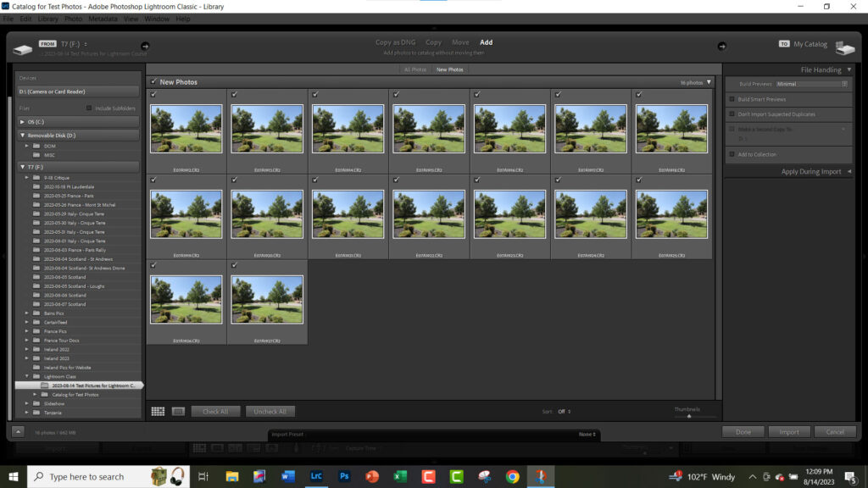Switch to the All Photos tab
The height and width of the screenshot is (488, 868).
point(415,69)
